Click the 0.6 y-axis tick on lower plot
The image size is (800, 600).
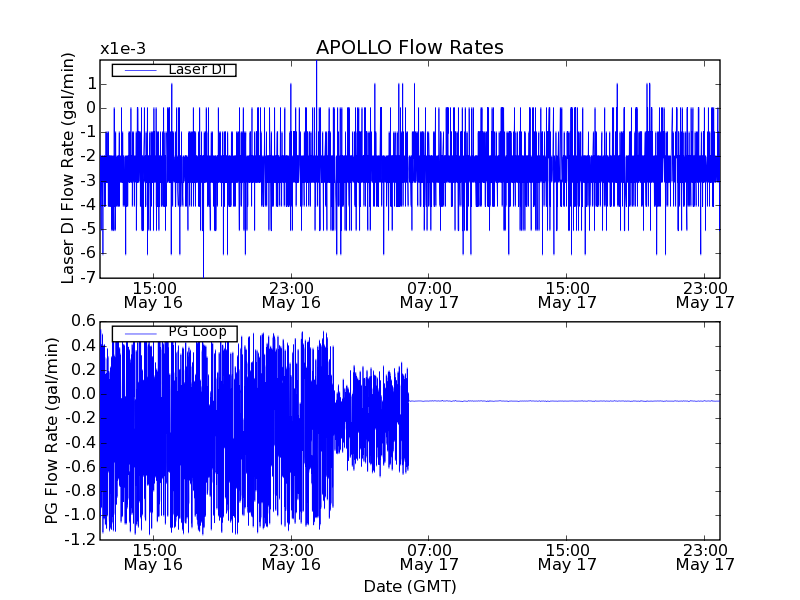(82, 321)
